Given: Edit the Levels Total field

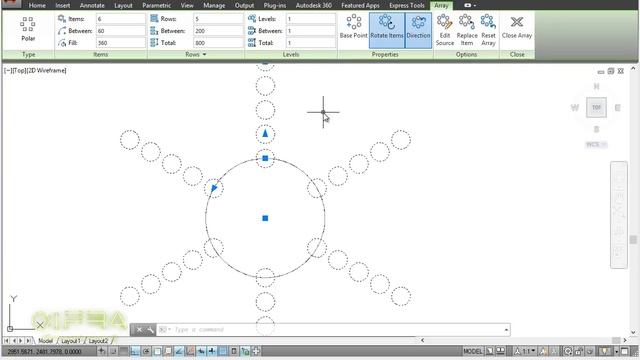Looking at the screenshot, I should coord(311,42).
